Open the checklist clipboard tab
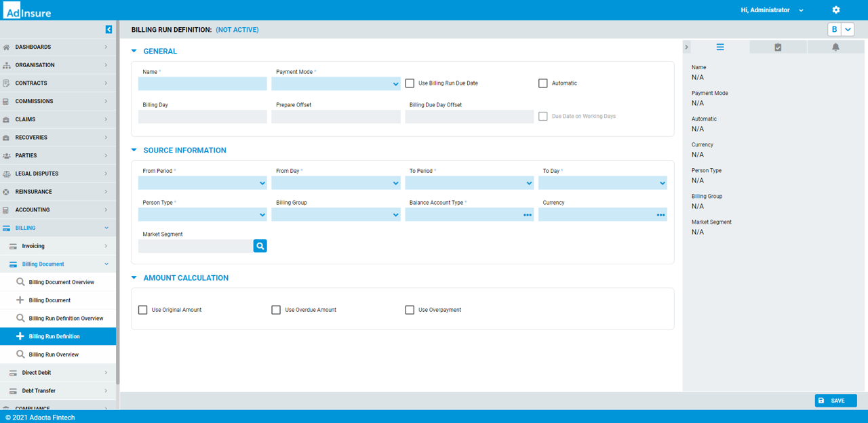 [x=778, y=47]
